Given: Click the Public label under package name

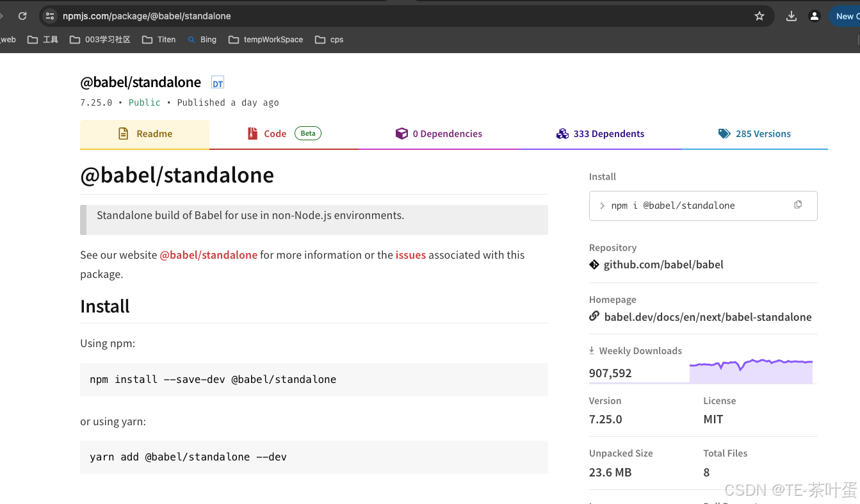Looking at the screenshot, I should 145,102.
